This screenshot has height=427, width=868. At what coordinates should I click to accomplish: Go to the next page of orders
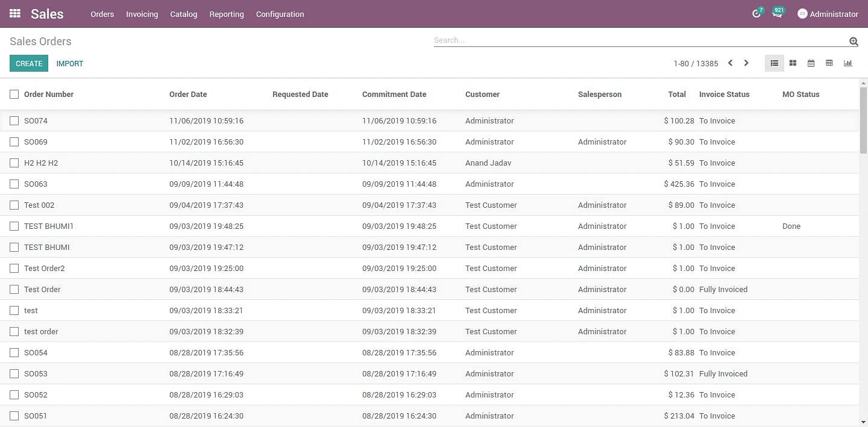click(746, 63)
